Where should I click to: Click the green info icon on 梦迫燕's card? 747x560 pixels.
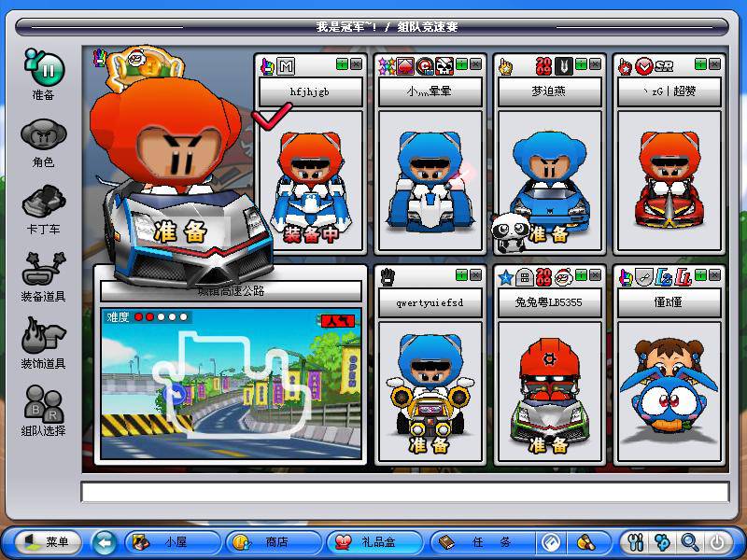coord(581,64)
